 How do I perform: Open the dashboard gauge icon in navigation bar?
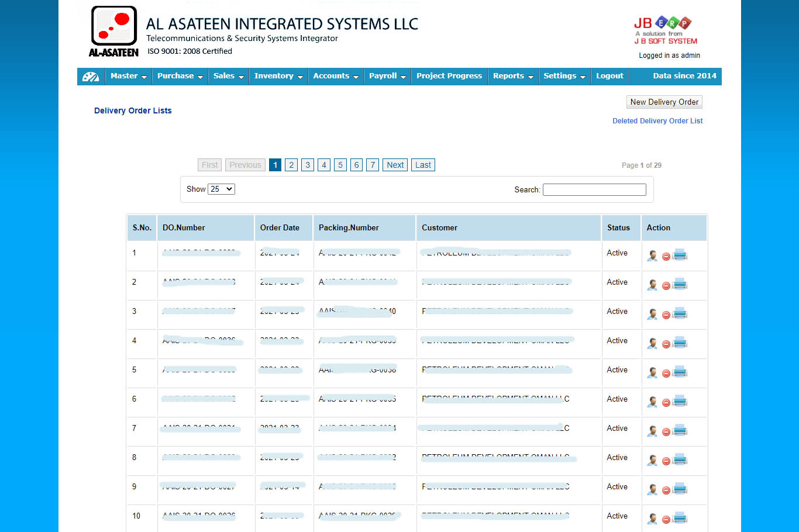pyautogui.click(x=91, y=77)
